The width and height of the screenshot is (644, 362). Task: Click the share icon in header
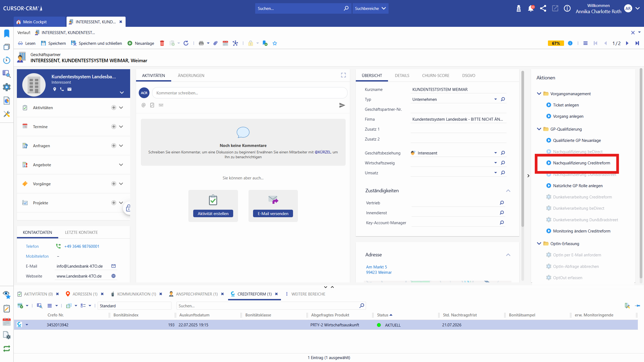pos(543,9)
